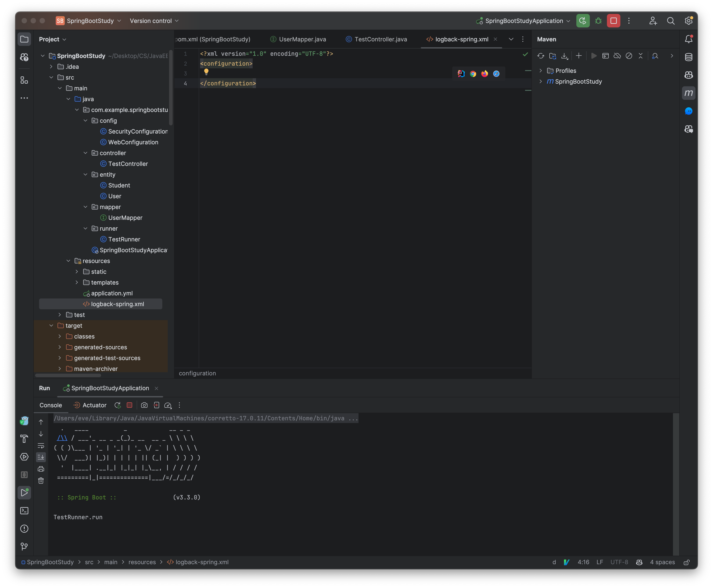Open the Database tool window icon

(x=688, y=57)
